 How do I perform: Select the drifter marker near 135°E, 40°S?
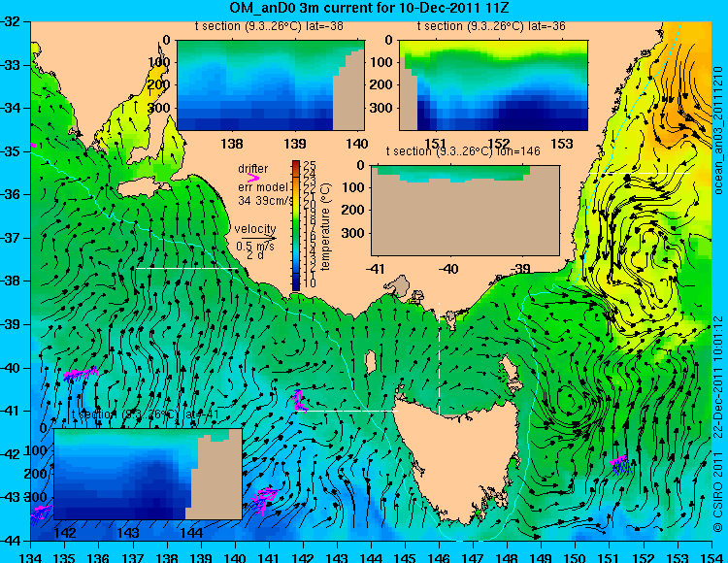81,374
